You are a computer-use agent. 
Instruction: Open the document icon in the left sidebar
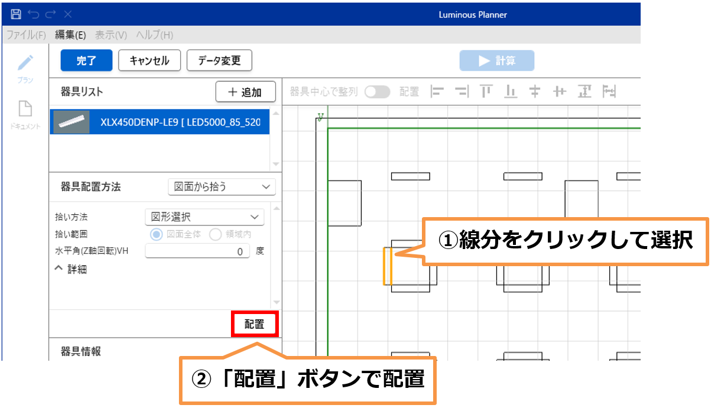(x=25, y=111)
